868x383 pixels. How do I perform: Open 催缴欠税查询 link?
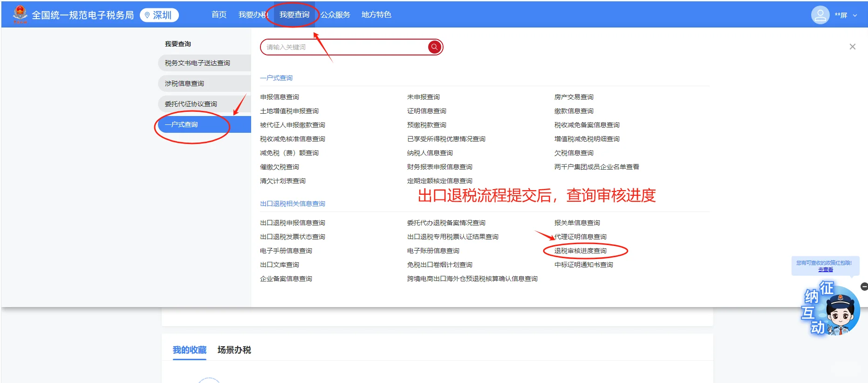(280, 167)
